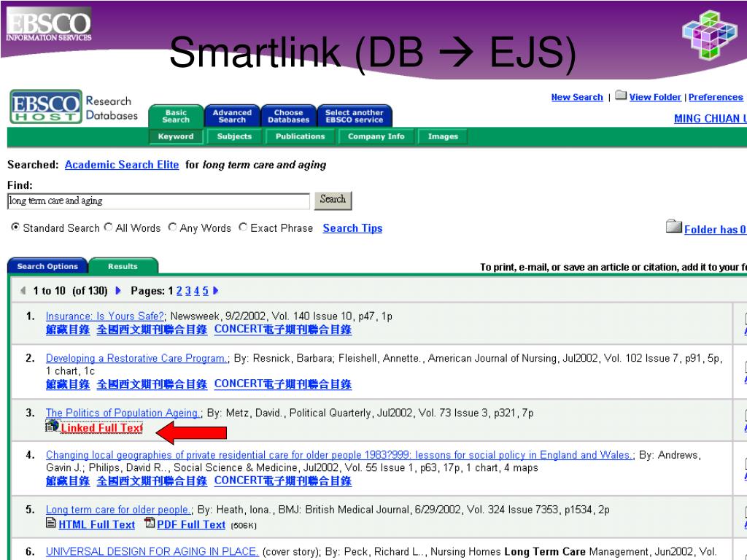Go to results page 5
This screenshot has width=747, height=560.
pyautogui.click(x=205, y=290)
